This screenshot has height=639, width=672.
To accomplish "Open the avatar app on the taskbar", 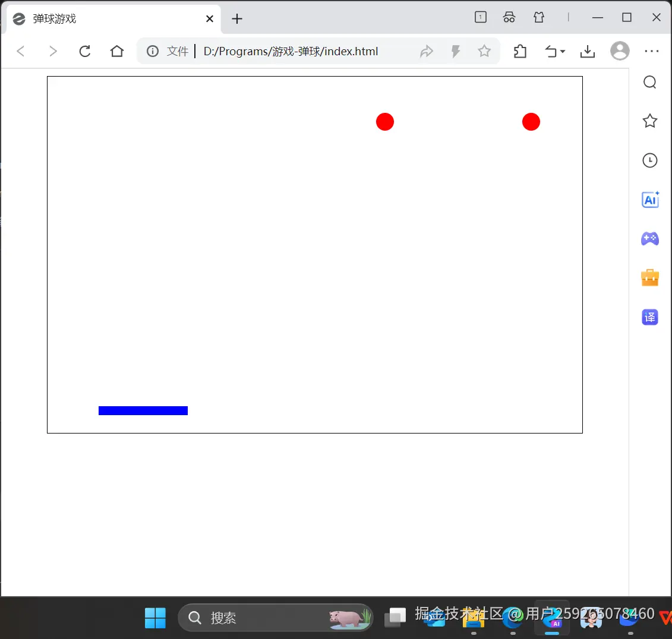I will pyautogui.click(x=591, y=618).
